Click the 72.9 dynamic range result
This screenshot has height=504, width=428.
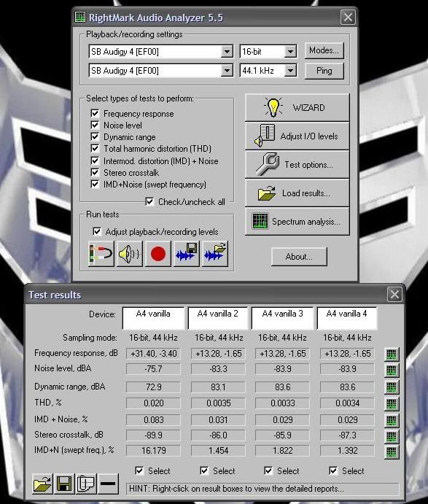(154, 387)
